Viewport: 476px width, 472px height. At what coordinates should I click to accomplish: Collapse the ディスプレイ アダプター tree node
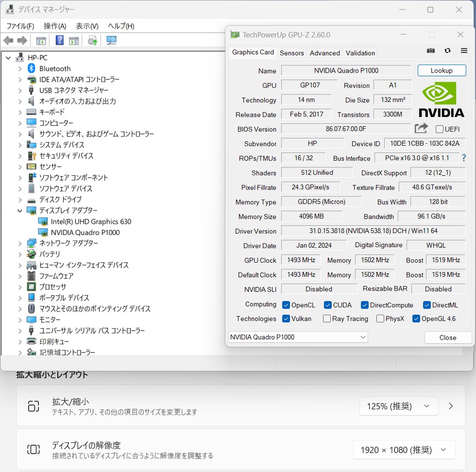20,211
